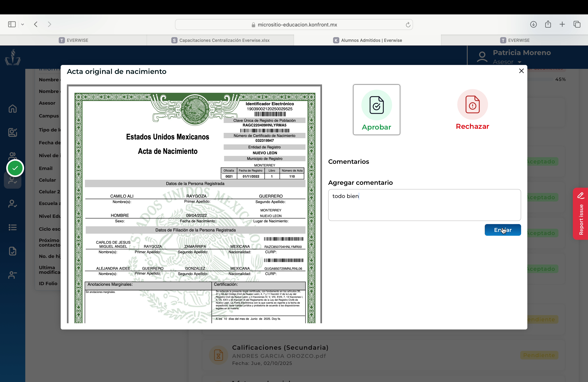Click the Everwise logo in header
Viewport: 588px width, 382px height.
[13, 57]
